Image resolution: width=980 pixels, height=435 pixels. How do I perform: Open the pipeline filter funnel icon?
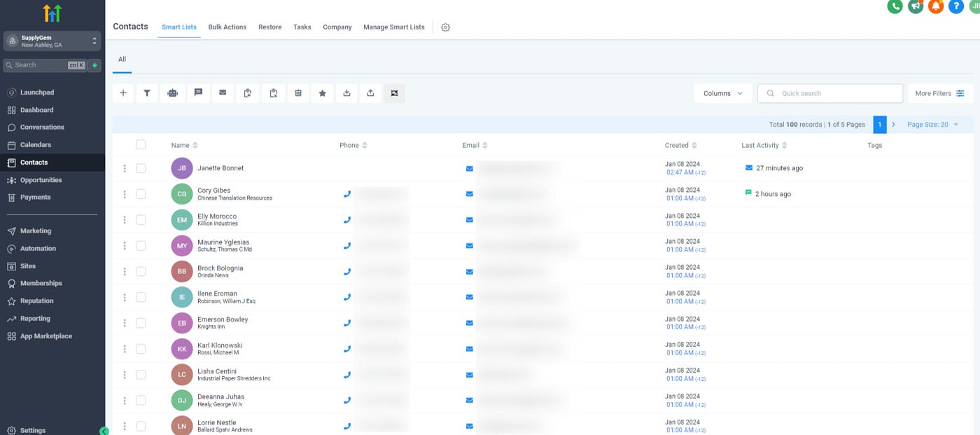coord(147,93)
